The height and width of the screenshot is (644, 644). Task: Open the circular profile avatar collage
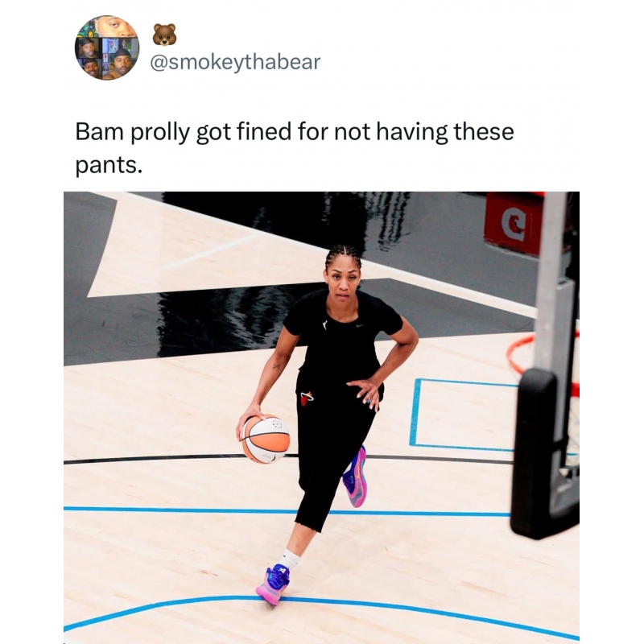click(107, 47)
